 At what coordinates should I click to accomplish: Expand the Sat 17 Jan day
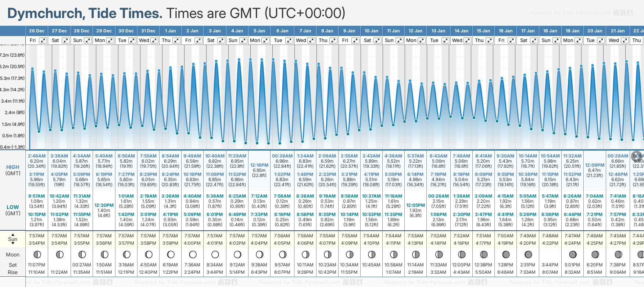[534, 40]
